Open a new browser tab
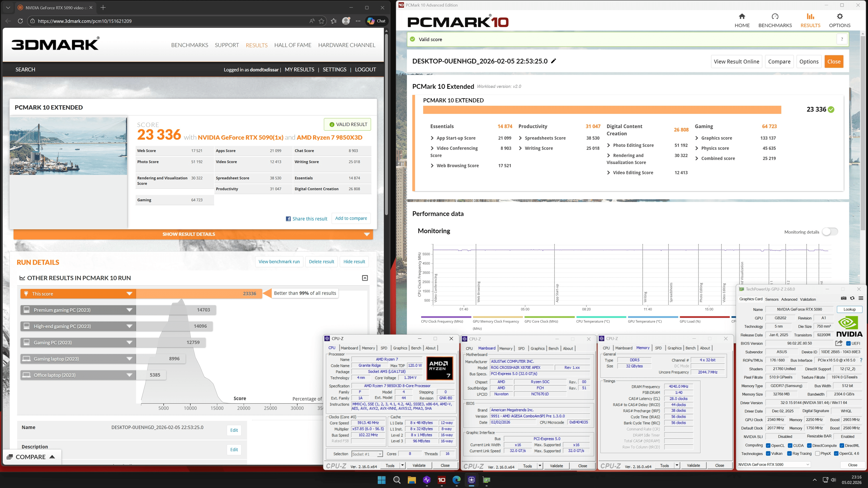The image size is (868, 488). coord(103,7)
